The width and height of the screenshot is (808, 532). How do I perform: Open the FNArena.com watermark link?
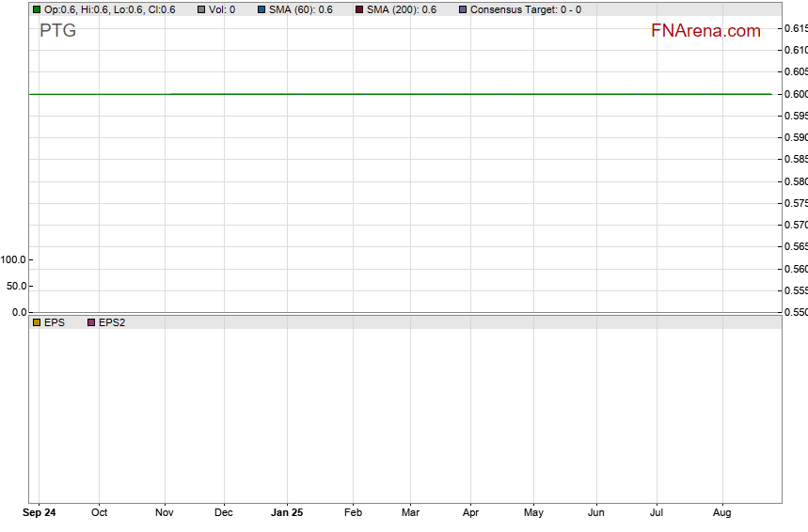705,31
